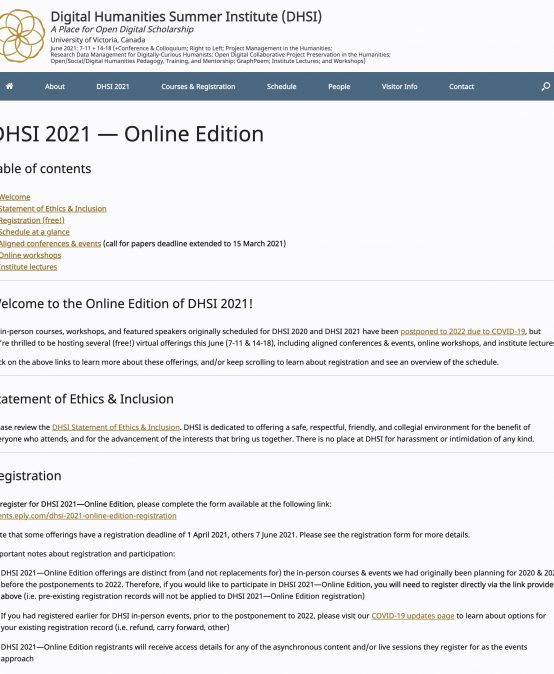This screenshot has height=674, width=554.
Task: Click the 'registration deadline of 1 April 2021' sentence
Action: [235, 535]
